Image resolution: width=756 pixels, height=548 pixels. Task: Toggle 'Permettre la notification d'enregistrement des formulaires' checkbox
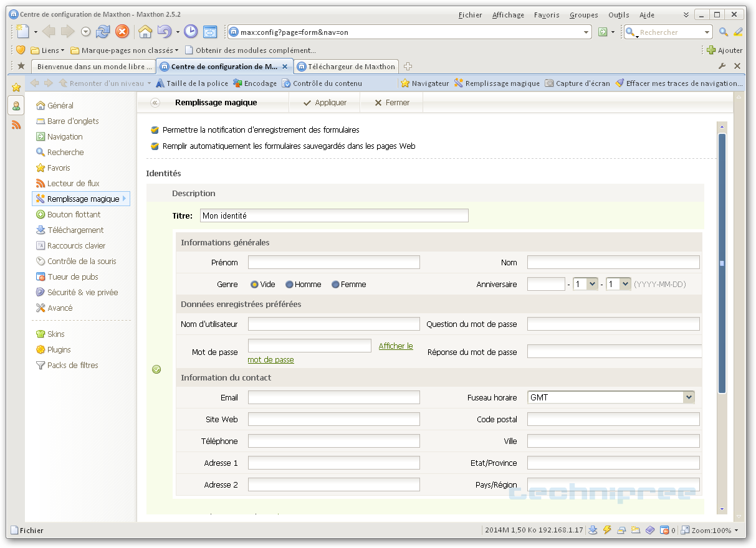(155, 130)
